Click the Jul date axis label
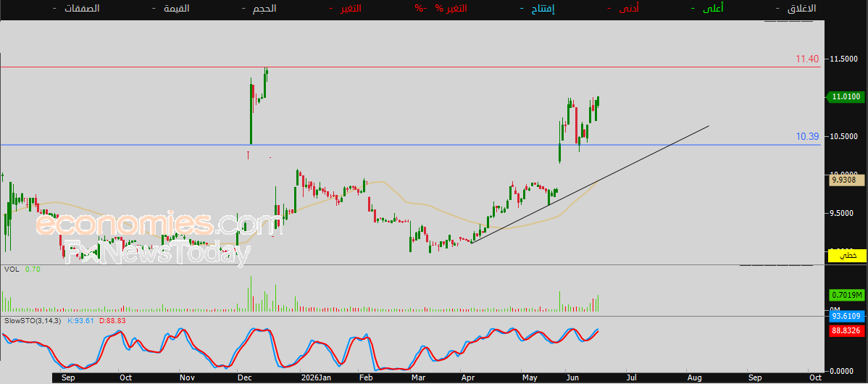 click(631, 378)
